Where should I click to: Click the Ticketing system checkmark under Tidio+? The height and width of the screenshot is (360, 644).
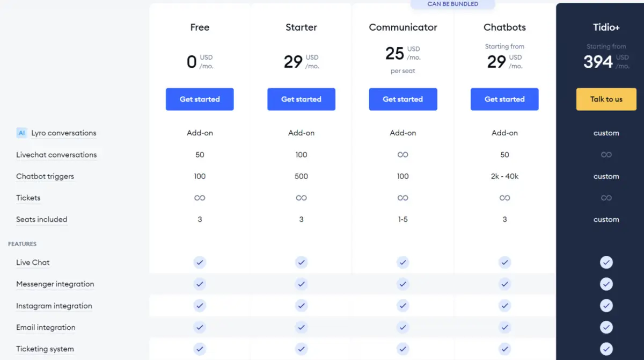(x=606, y=349)
